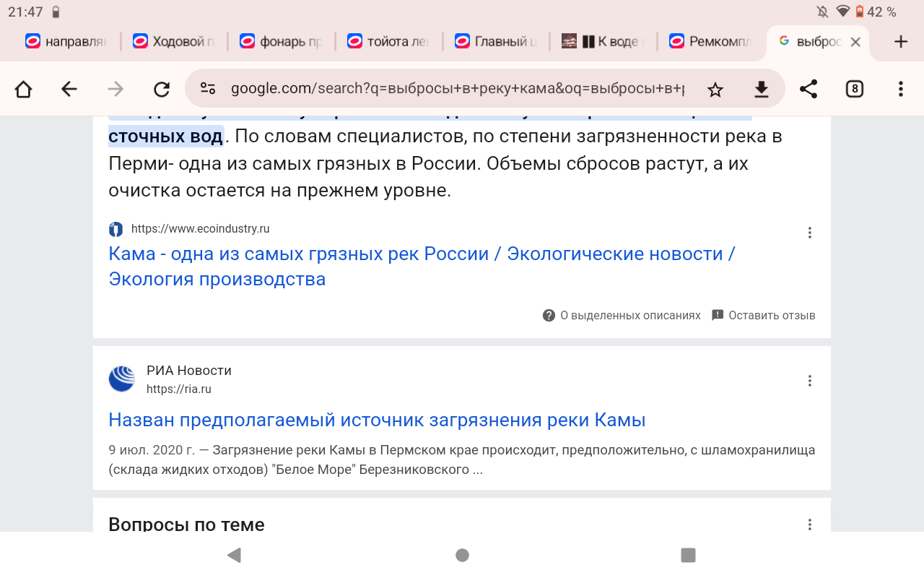
Task: Tap the Chrome home icon
Action: [x=23, y=89]
